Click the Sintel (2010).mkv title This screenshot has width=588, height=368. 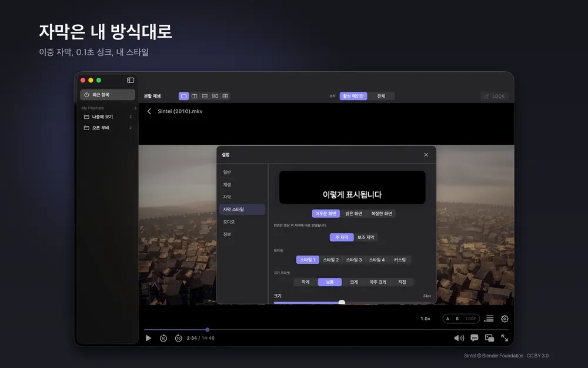(x=180, y=111)
